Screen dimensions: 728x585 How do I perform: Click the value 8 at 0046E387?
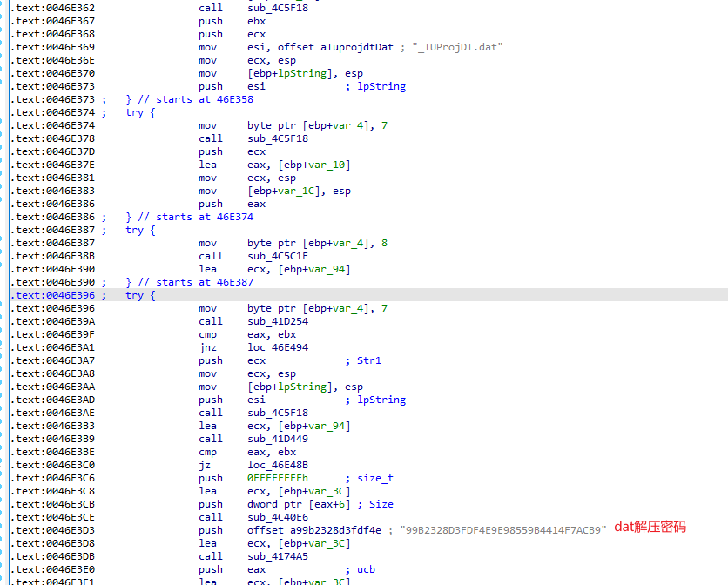coord(384,243)
